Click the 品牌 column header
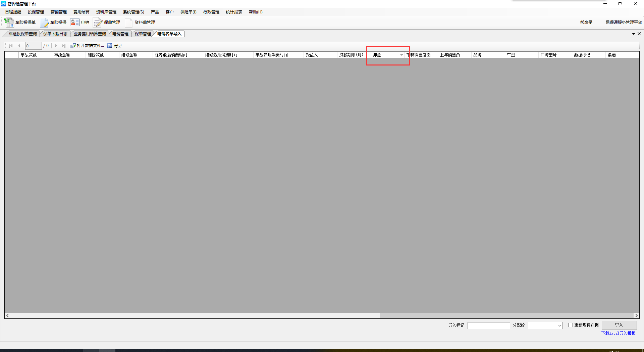The height and width of the screenshot is (352, 644). point(488,55)
